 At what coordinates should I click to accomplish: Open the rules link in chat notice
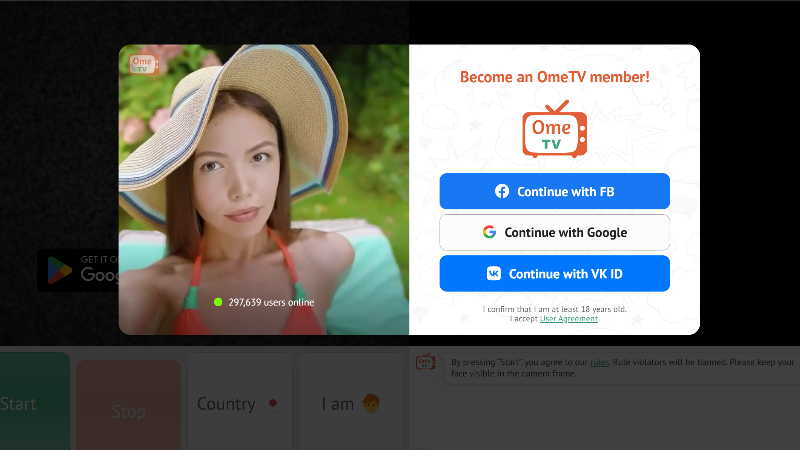tap(599, 362)
